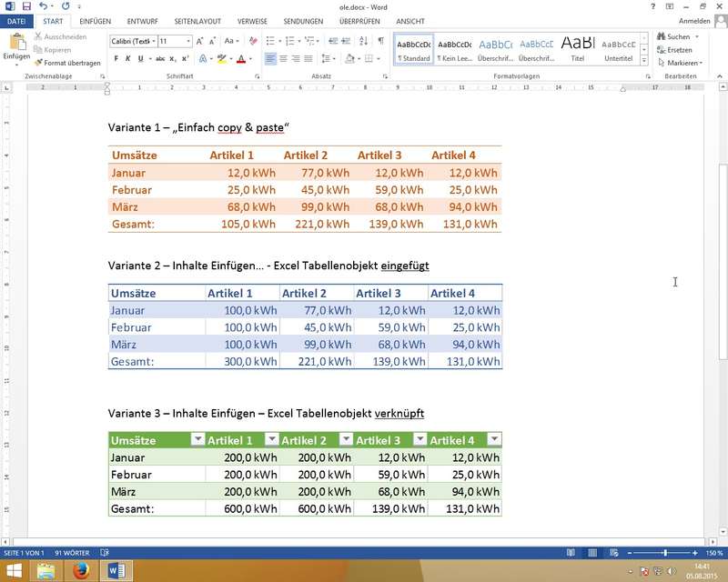Save document with the floppy disk icon
The image size is (728, 582).
[26, 6]
